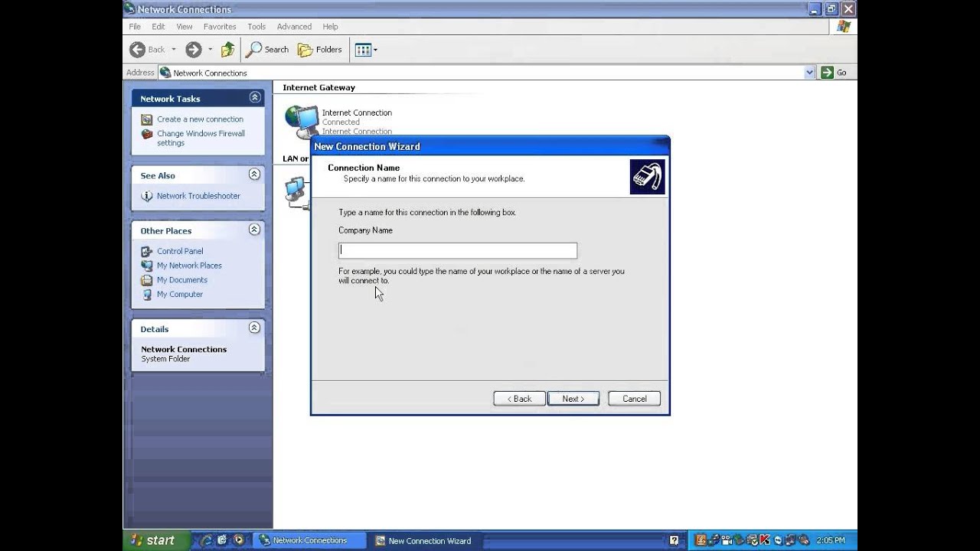Open the Edit menu

158,26
